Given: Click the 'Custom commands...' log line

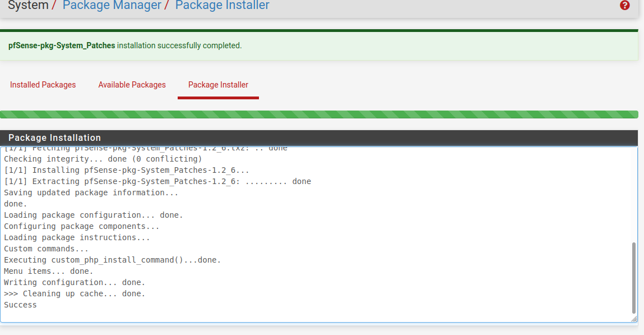Looking at the screenshot, I should pos(46,249).
